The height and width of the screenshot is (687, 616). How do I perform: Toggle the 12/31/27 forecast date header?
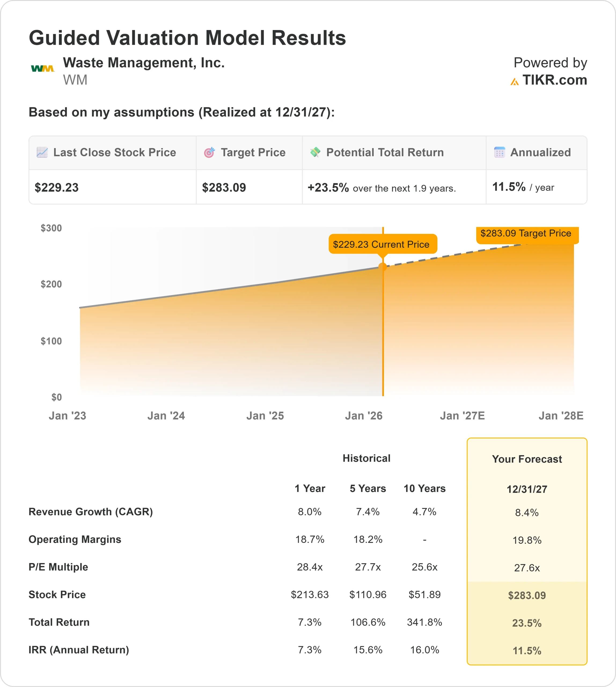tap(527, 489)
